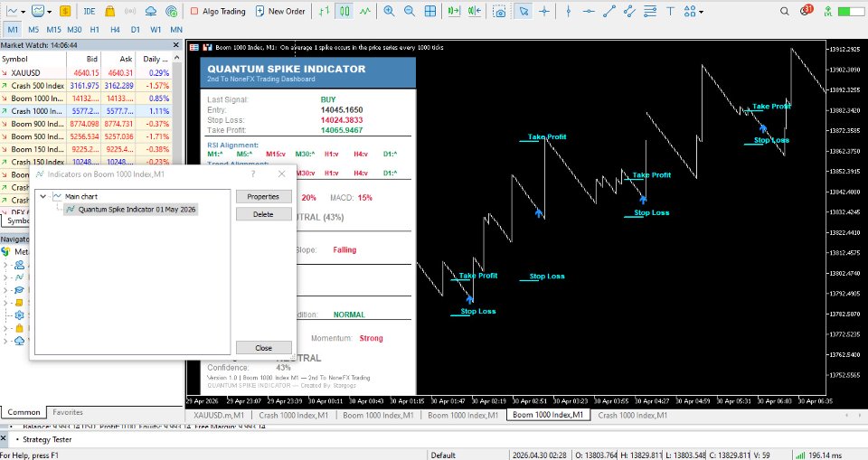This screenshot has height=460, width=868.
Task: Select M1 timeframe
Action: pos(13,29)
